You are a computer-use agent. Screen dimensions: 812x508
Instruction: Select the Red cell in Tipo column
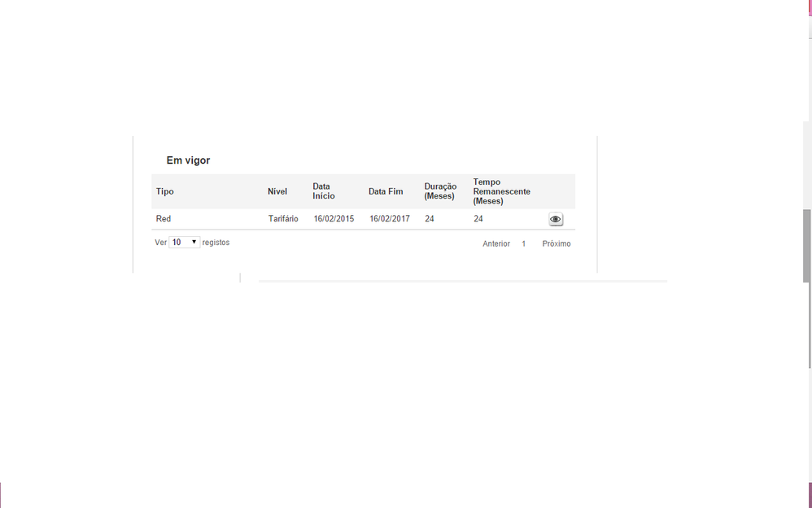tap(164, 219)
